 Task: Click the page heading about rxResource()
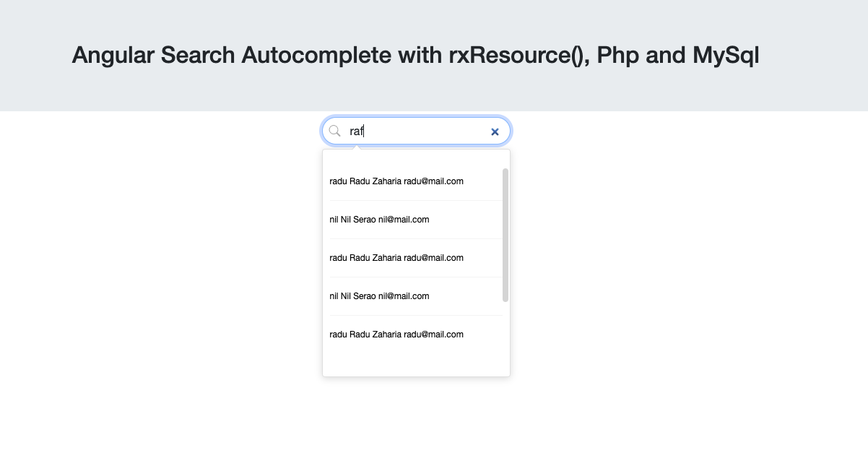pyautogui.click(x=415, y=55)
